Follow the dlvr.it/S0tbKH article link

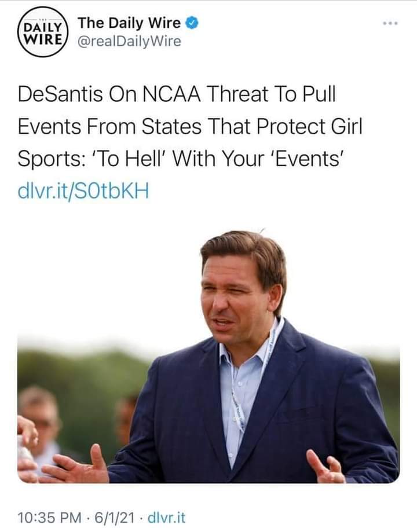click(83, 191)
